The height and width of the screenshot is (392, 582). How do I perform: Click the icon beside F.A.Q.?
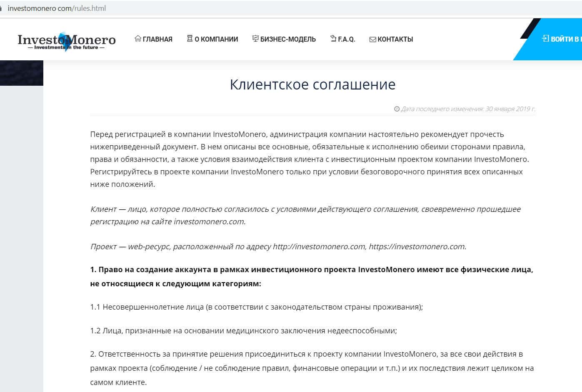(x=333, y=39)
